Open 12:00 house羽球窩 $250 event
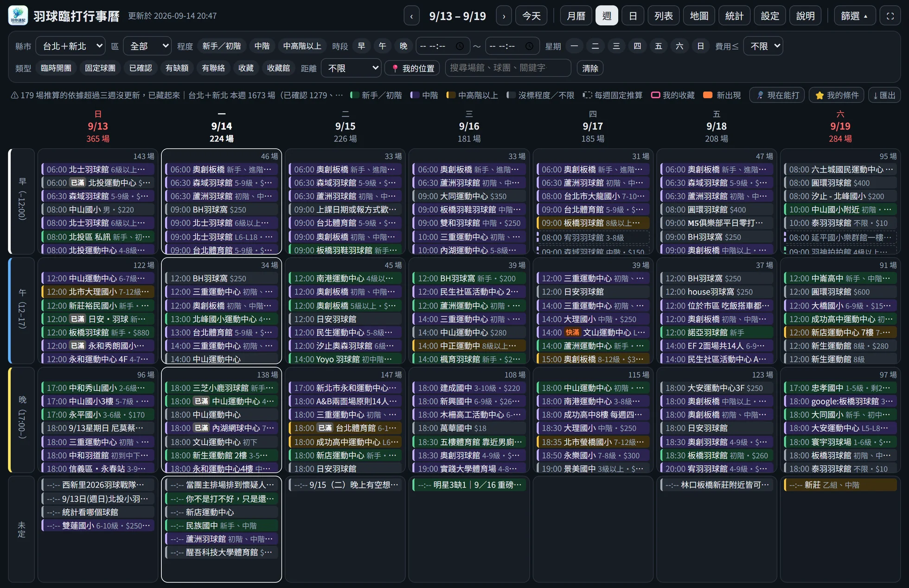909x588 pixels. [x=717, y=292]
